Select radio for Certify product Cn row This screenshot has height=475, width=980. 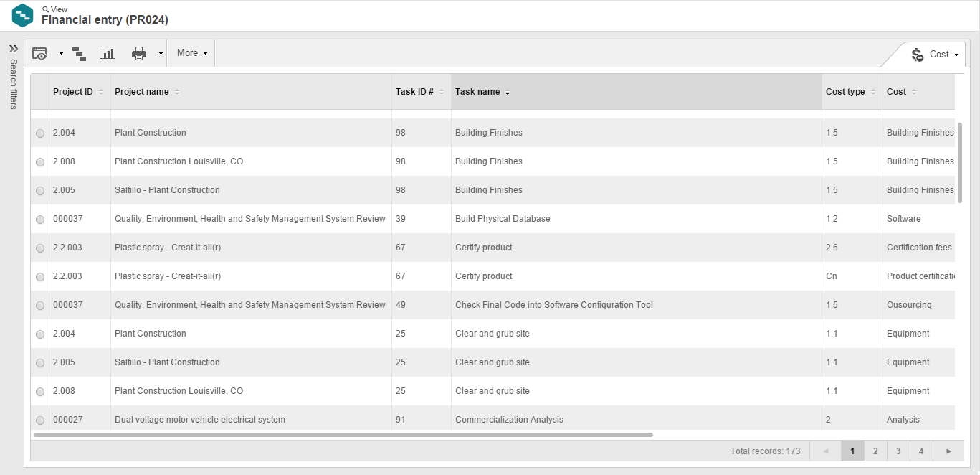click(x=40, y=277)
